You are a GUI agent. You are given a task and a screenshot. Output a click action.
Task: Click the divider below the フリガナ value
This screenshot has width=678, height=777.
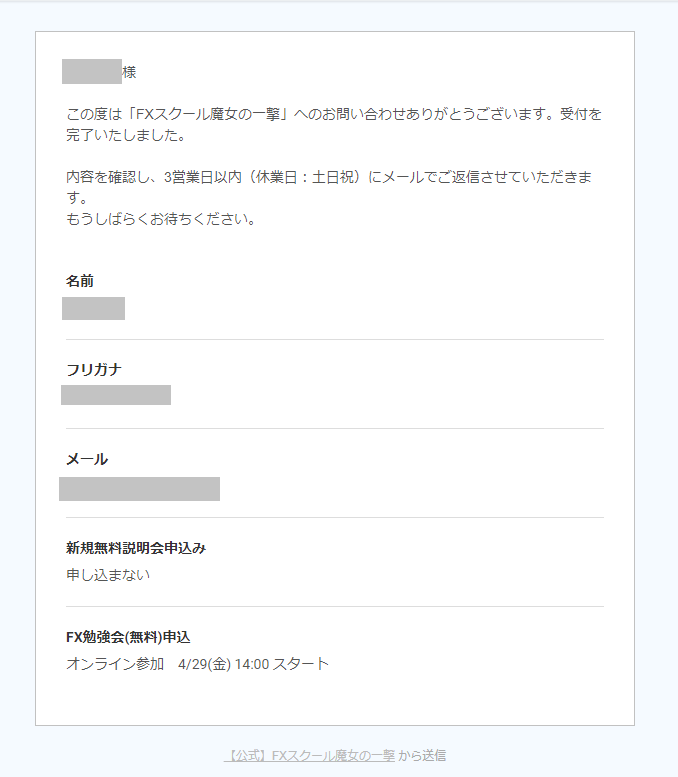(335, 428)
